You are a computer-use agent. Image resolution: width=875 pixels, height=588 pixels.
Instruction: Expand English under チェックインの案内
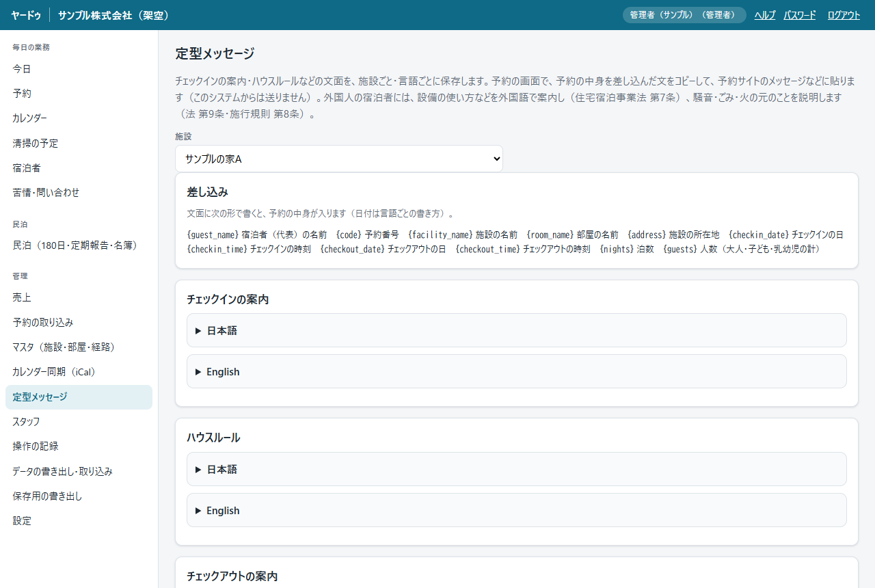[x=517, y=372]
